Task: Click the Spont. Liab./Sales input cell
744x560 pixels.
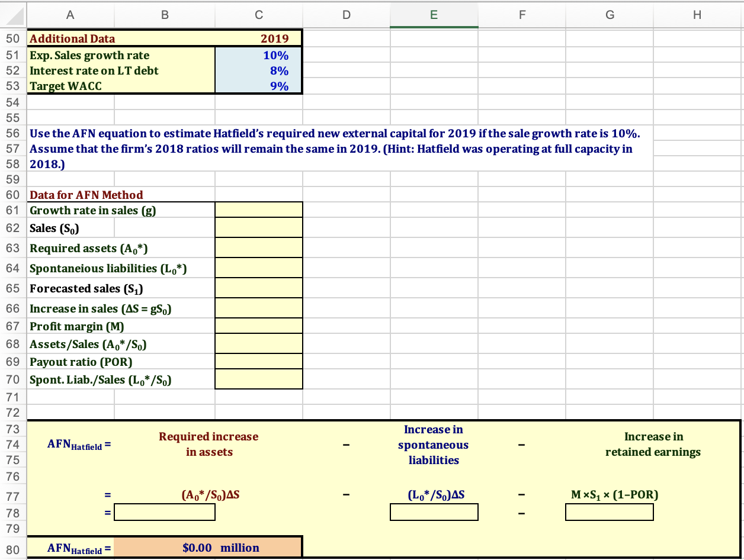Action: tap(259, 379)
